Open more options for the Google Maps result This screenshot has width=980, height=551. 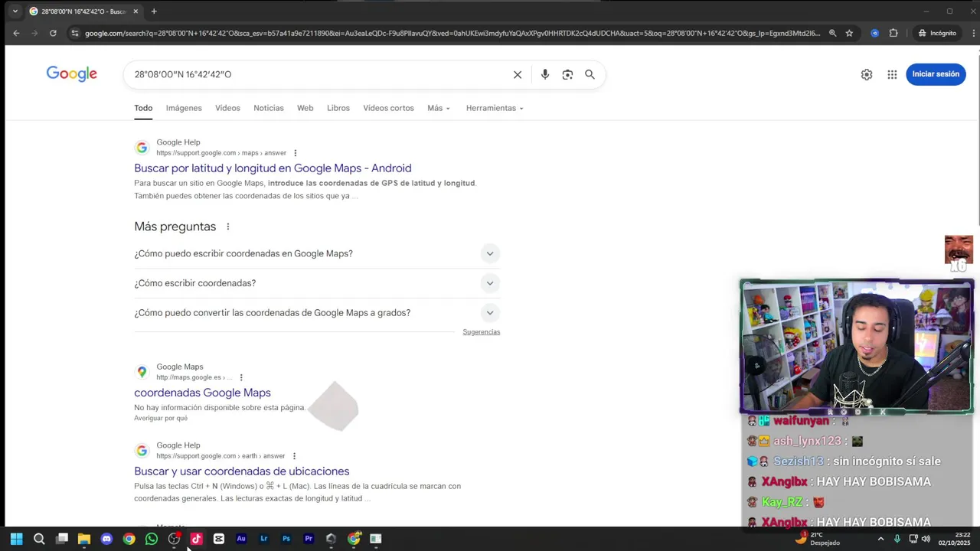coord(241,377)
